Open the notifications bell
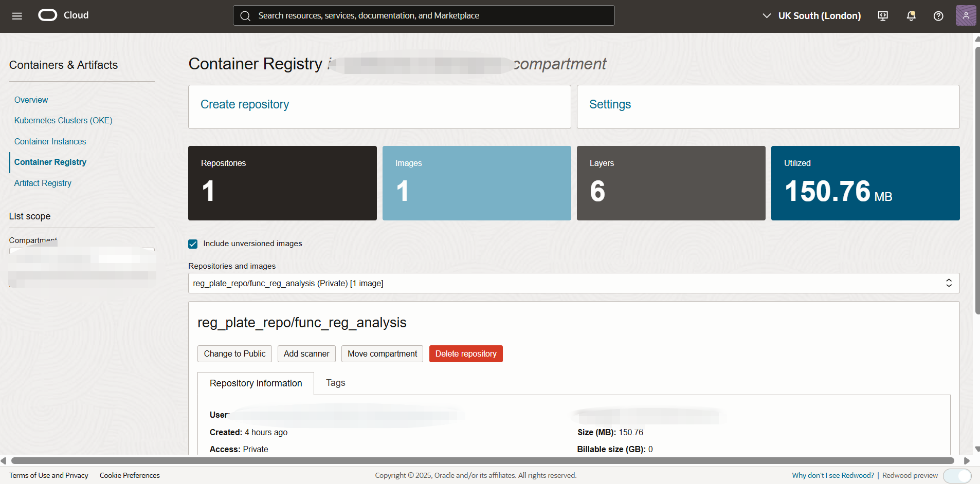This screenshot has height=484, width=980. coord(911,16)
